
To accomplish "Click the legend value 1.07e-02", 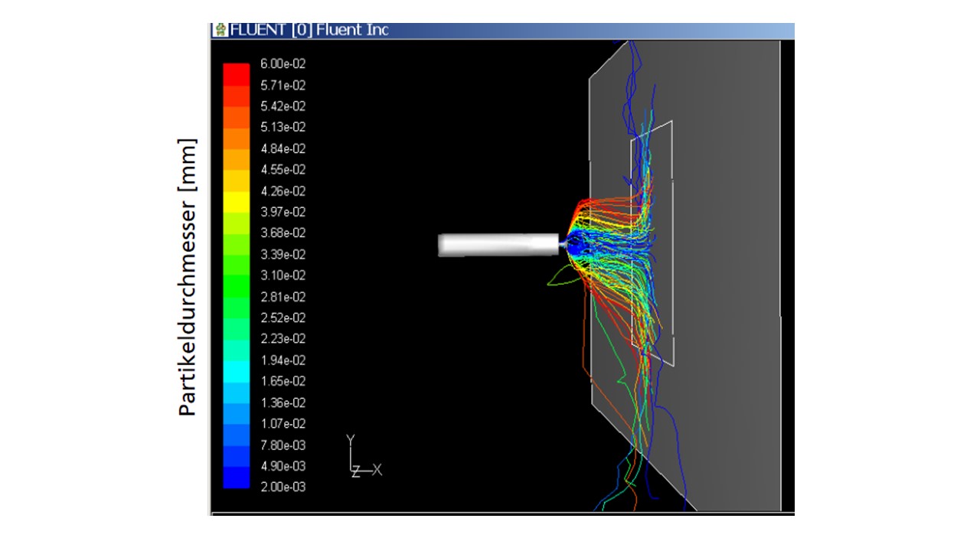I will 283,423.
